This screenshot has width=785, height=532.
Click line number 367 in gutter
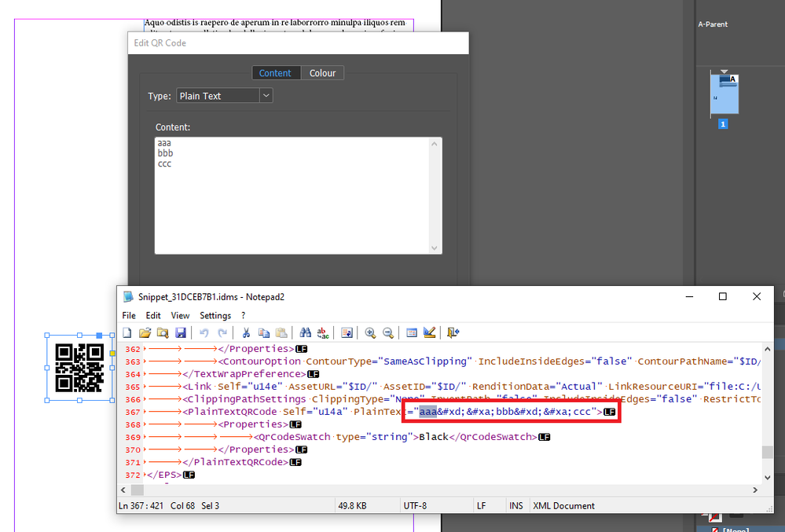133,412
